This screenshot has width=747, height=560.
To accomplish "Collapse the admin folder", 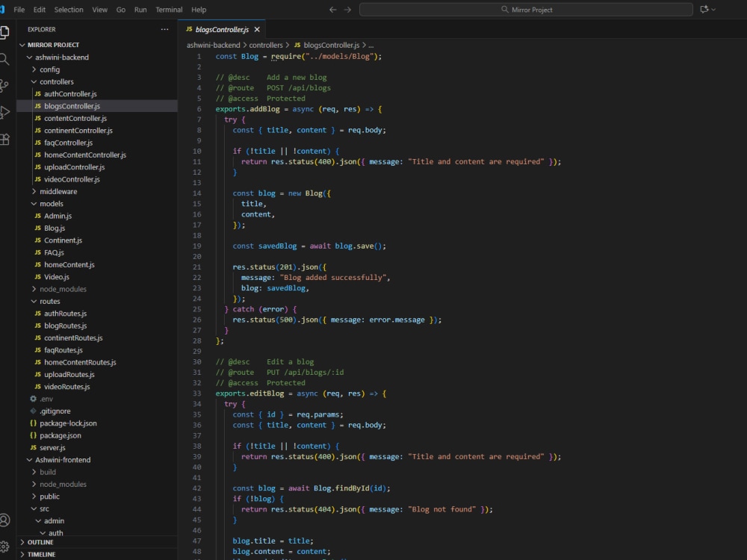I will pyautogui.click(x=97, y=521).
